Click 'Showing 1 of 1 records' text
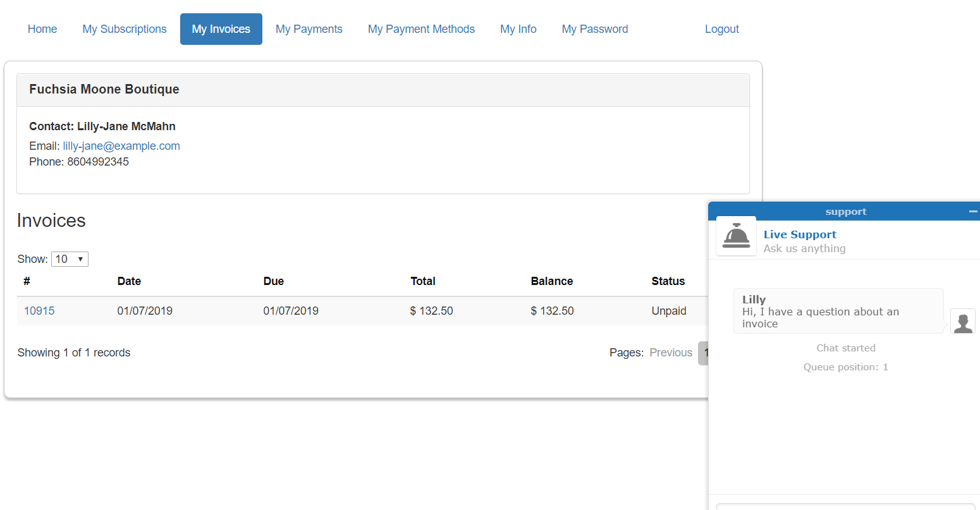This screenshot has height=510, width=980. coord(74,353)
